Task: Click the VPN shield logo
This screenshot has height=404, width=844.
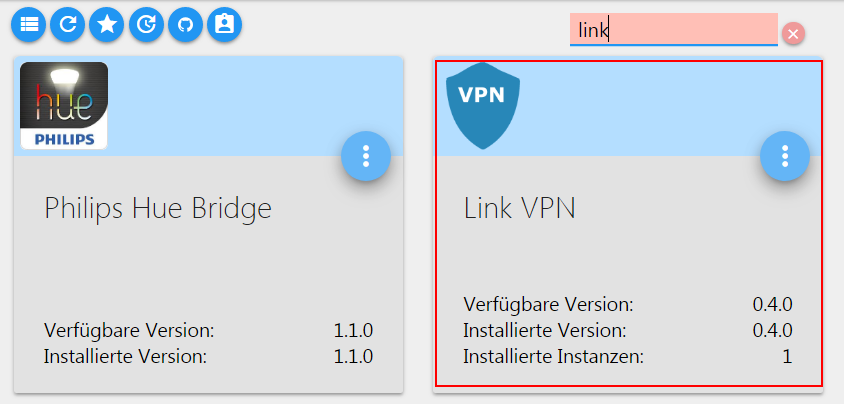Action: [x=483, y=105]
